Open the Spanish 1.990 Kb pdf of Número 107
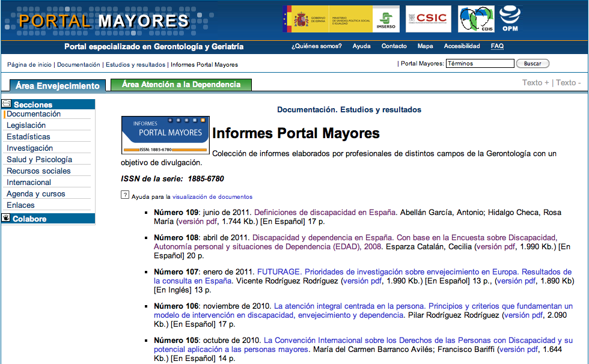589x364 pixels. (362, 281)
